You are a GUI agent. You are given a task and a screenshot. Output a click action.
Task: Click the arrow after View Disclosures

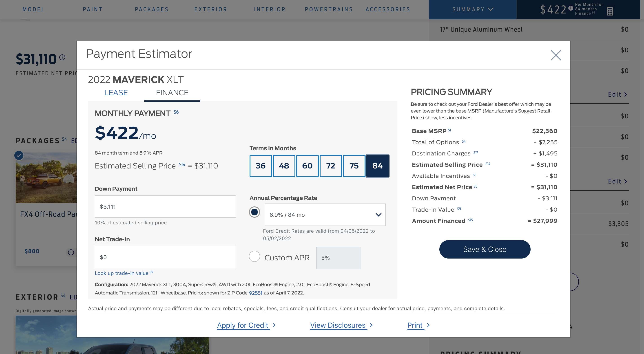tap(372, 325)
